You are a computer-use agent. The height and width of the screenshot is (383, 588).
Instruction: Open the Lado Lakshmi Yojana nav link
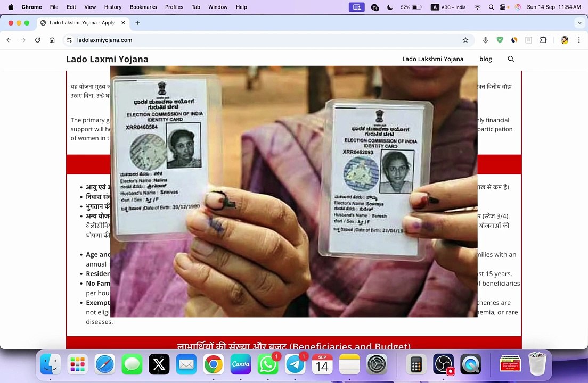[x=433, y=59]
